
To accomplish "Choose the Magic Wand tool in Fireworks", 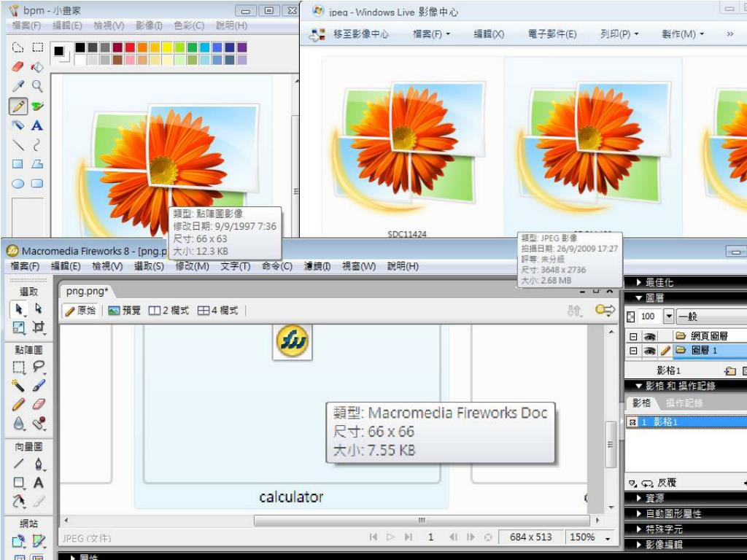I will [18, 386].
